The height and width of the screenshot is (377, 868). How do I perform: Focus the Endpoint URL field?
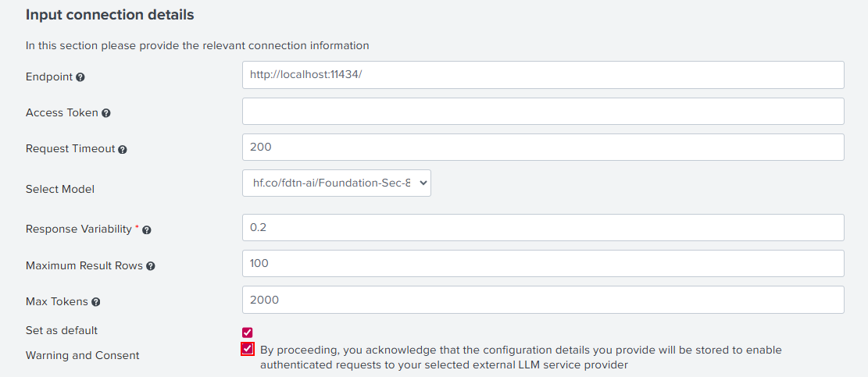point(543,75)
